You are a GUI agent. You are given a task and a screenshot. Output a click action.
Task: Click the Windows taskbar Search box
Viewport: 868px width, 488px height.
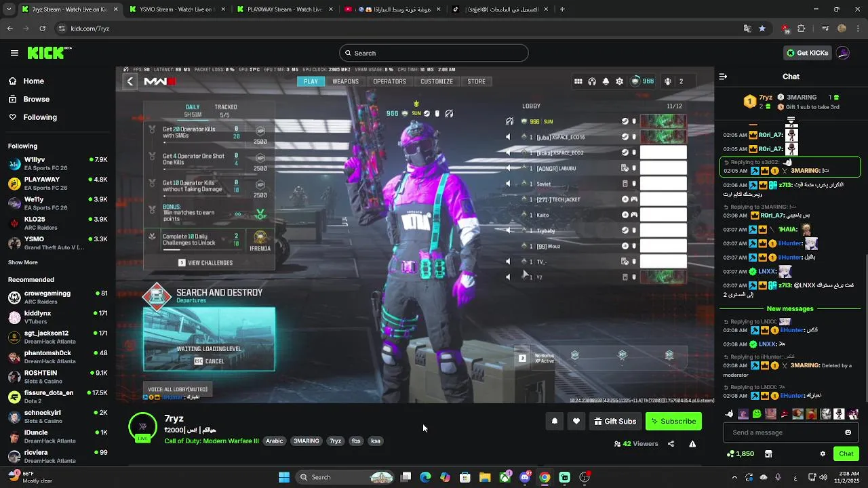point(346,477)
